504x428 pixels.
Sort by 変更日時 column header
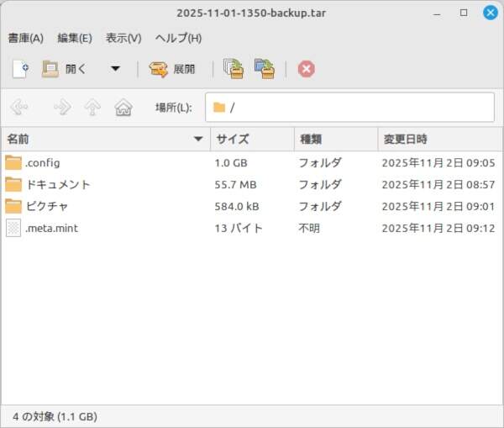coord(440,139)
